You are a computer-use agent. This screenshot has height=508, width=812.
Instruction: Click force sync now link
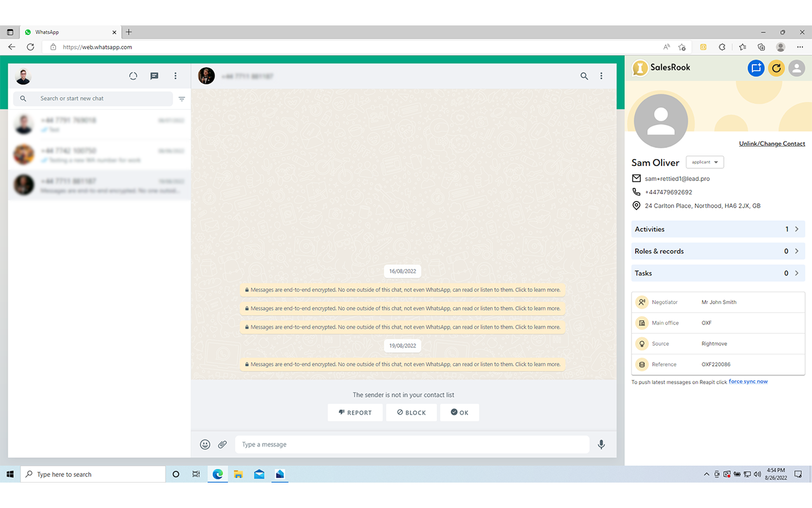748,382
